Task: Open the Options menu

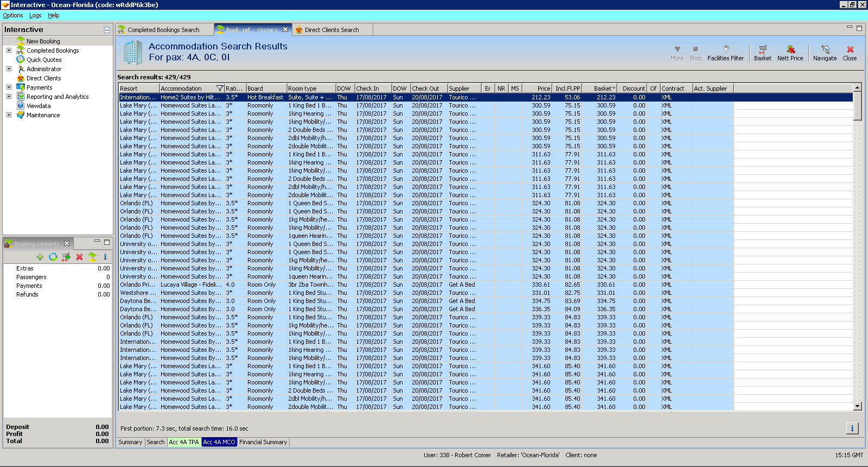Action: [13, 15]
